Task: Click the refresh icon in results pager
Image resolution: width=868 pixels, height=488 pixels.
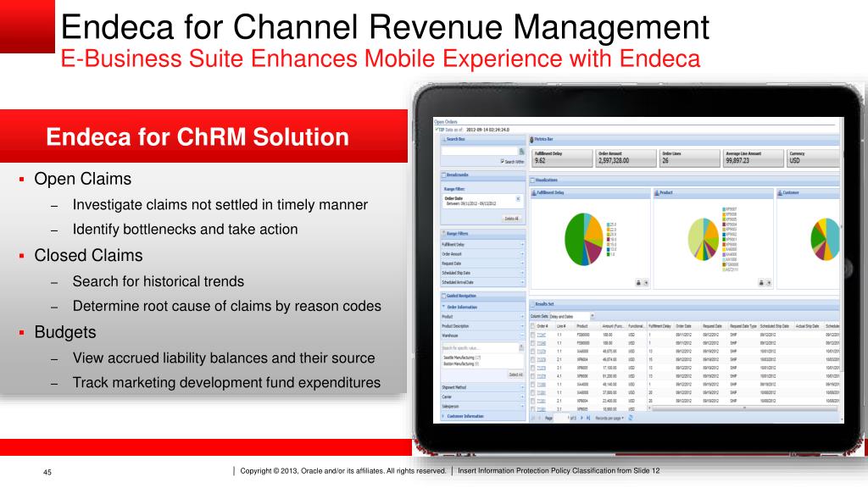Action: (x=631, y=418)
